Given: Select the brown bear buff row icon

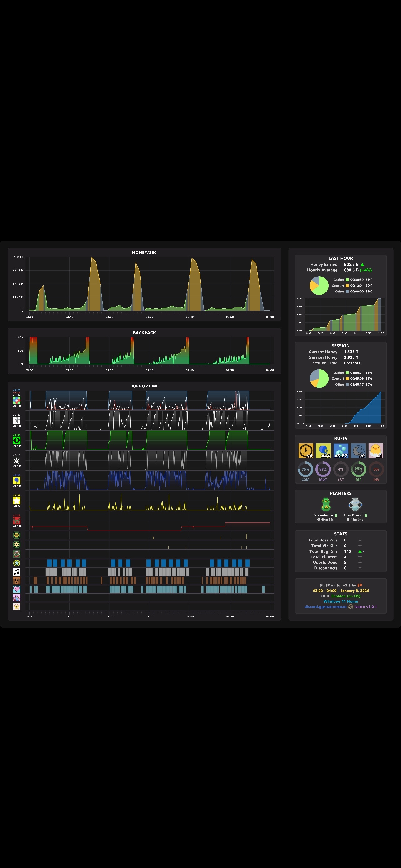Looking at the screenshot, I should pos(17,580).
